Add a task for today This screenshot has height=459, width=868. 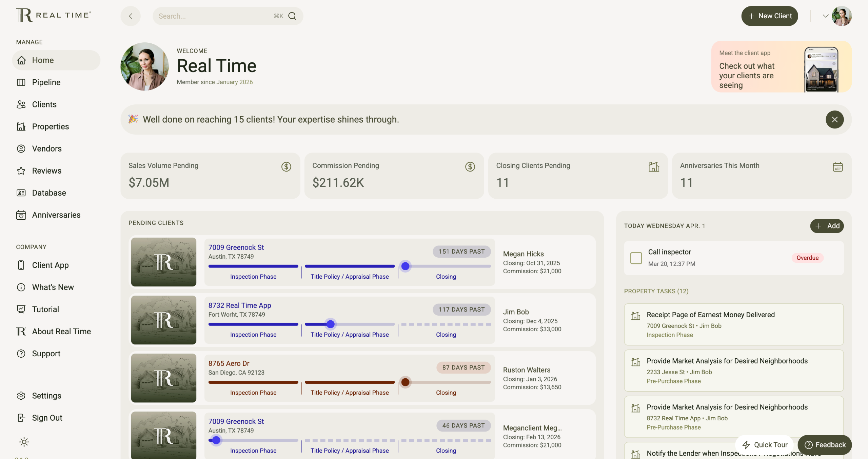[827, 226]
